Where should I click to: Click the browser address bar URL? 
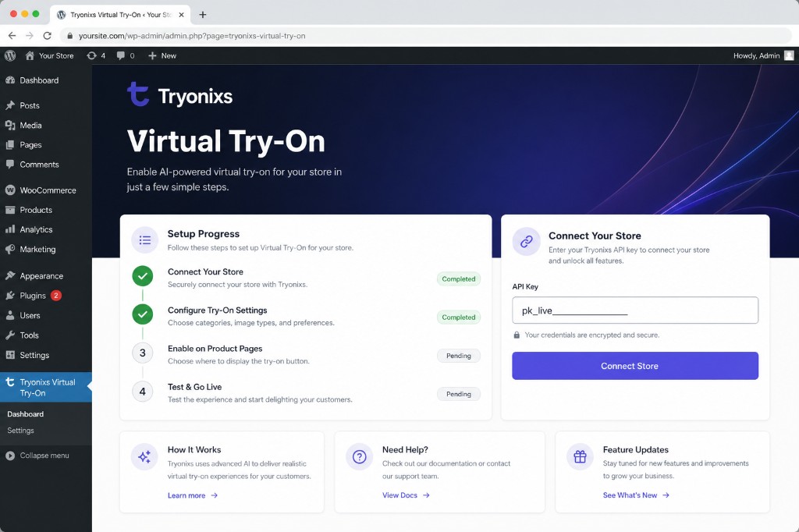(x=192, y=36)
